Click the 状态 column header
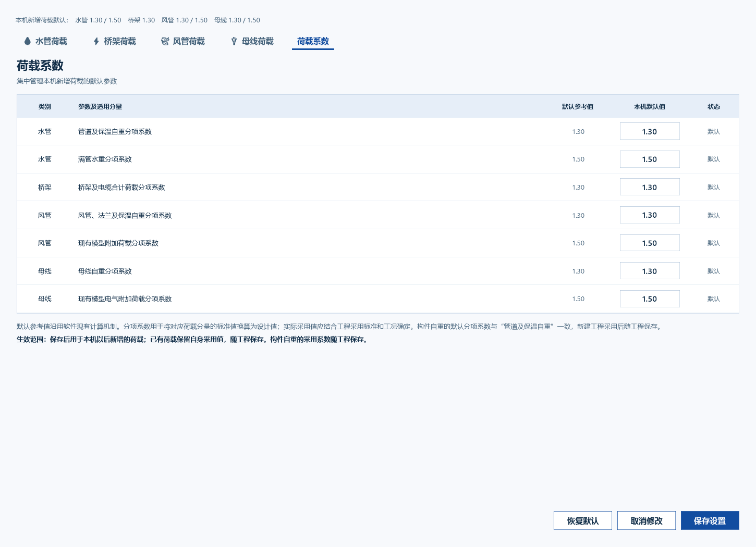756x547 pixels. pos(714,107)
